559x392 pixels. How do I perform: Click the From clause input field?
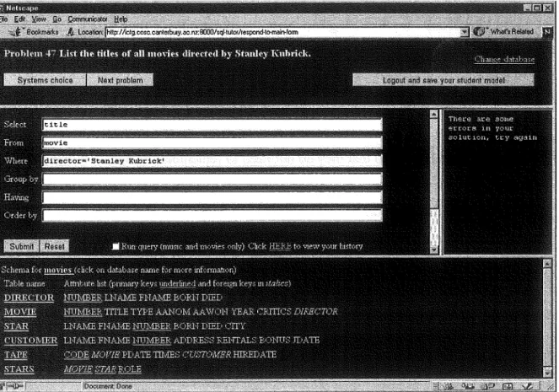212,143
